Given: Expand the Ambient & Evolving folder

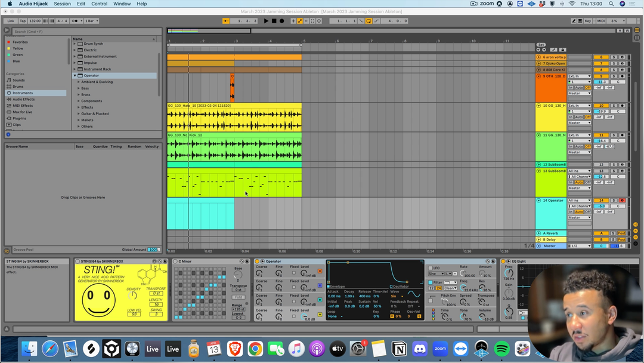Looking at the screenshot, I should [78, 82].
